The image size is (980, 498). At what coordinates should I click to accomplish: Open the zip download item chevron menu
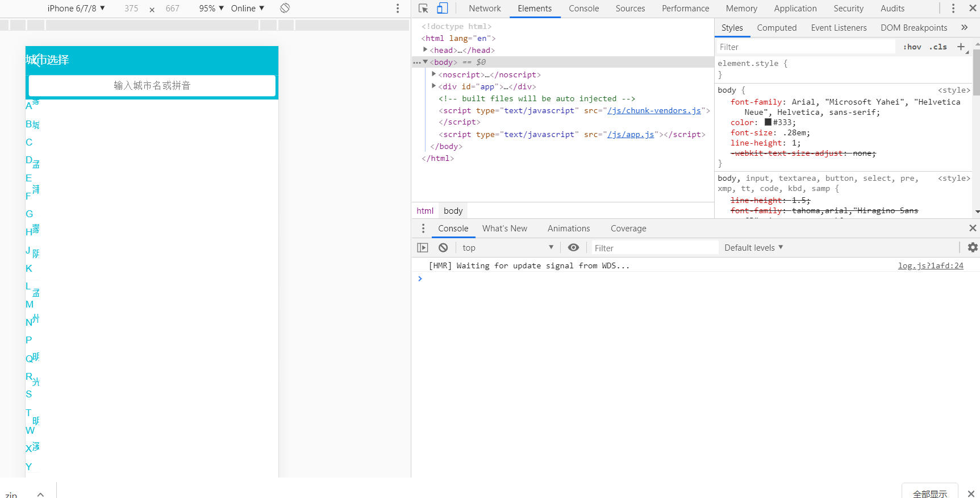point(40,495)
